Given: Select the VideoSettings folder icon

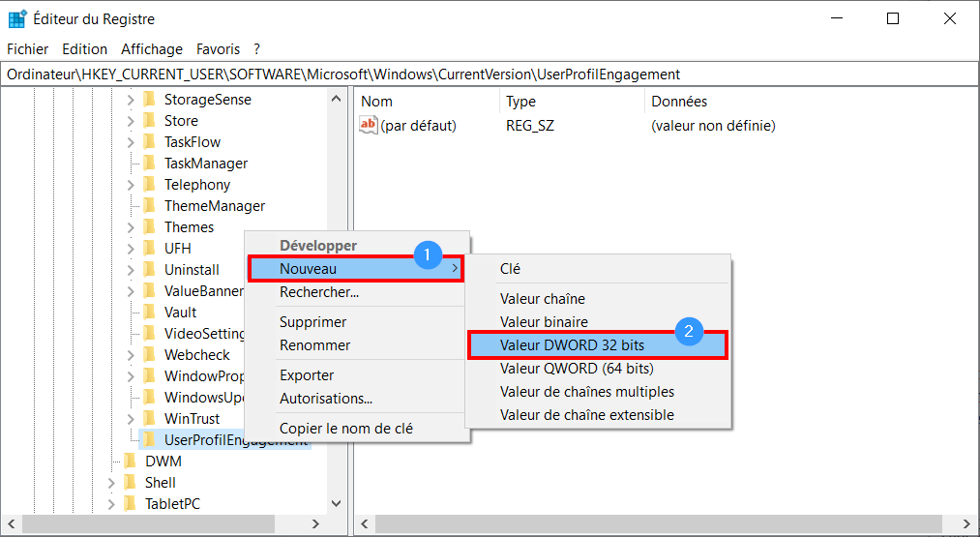Looking at the screenshot, I should click(149, 333).
